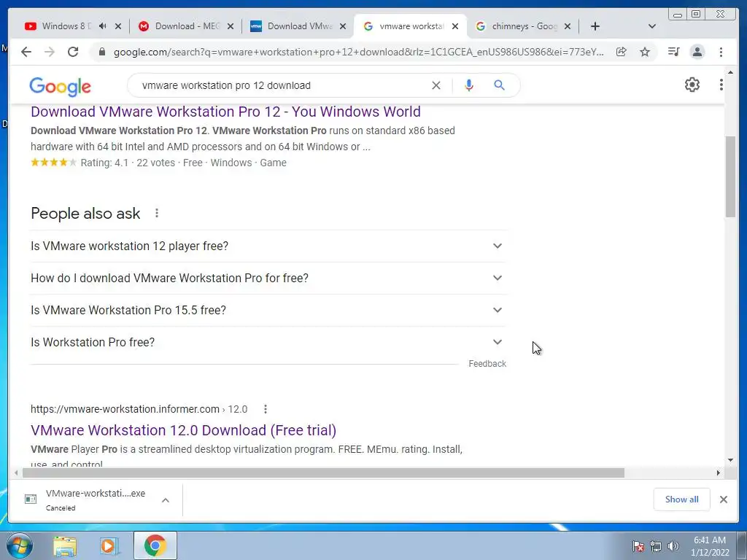Start voice search with the microphone
Viewport: 747px width, 560px height.
469,85
